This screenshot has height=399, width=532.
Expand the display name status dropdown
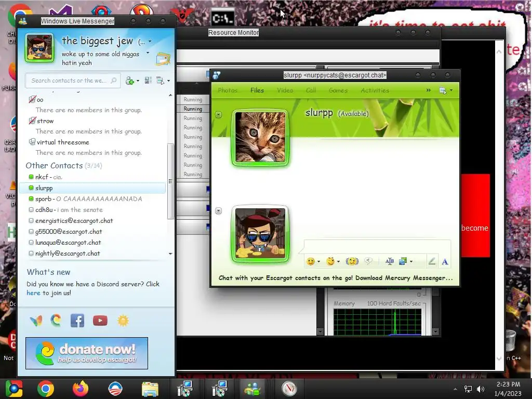click(x=150, y=42)
